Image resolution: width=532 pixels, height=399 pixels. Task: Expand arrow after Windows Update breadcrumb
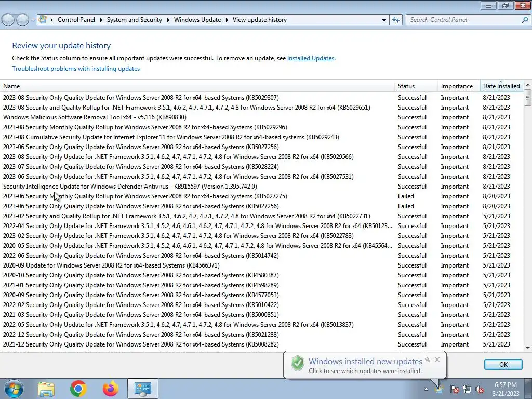(x=227, y=20)
